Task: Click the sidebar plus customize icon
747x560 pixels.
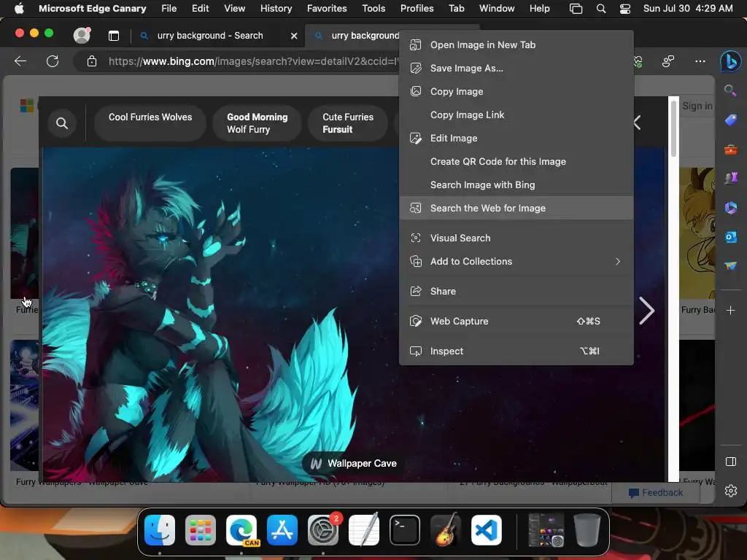Action: click(x=730, y=311)
